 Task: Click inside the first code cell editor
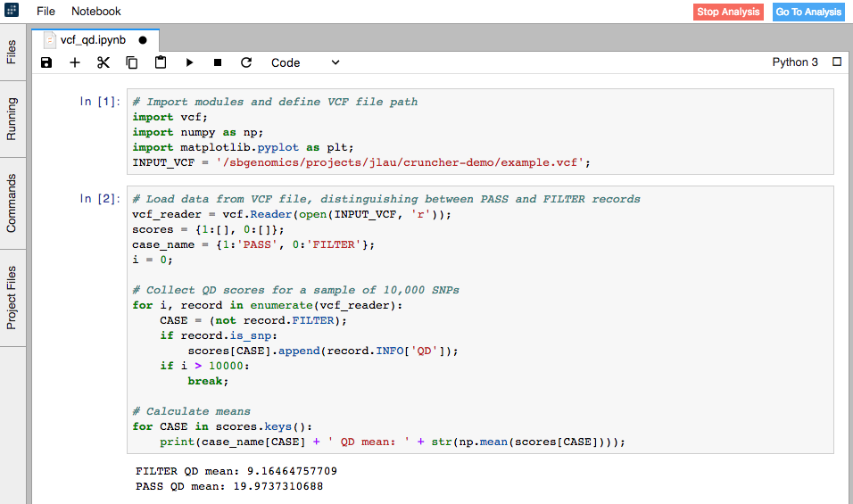coord(480,131)
